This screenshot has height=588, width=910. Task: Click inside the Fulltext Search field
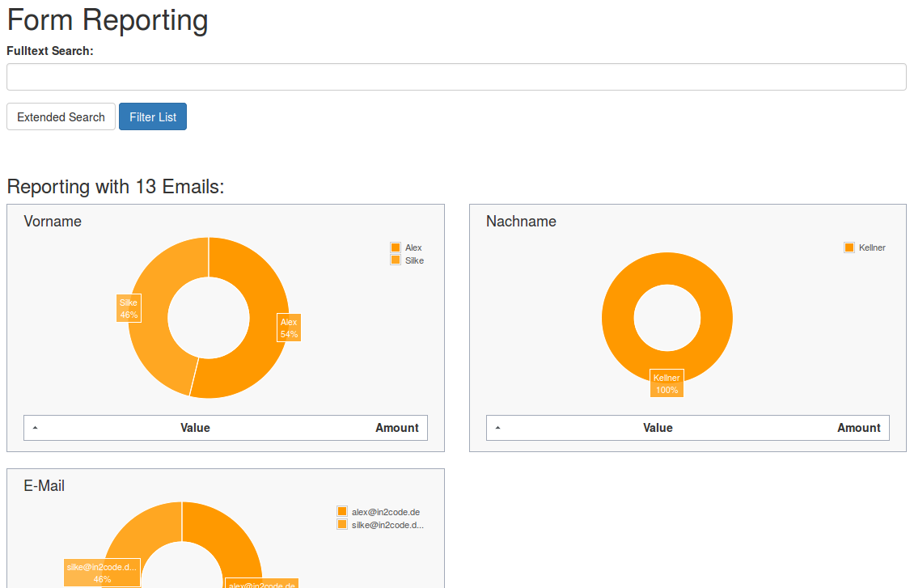point(455,76)
